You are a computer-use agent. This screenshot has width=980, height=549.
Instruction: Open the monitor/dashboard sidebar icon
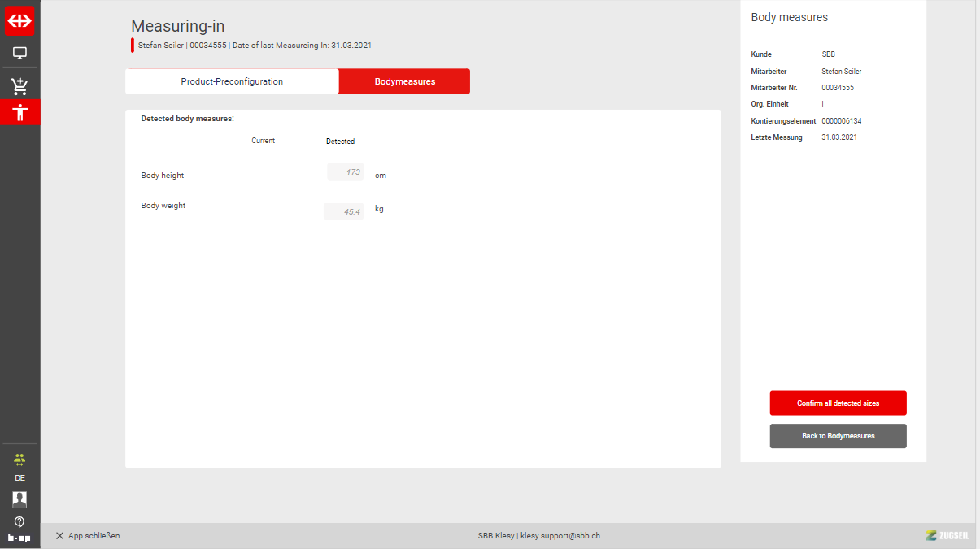coord(20,54)
